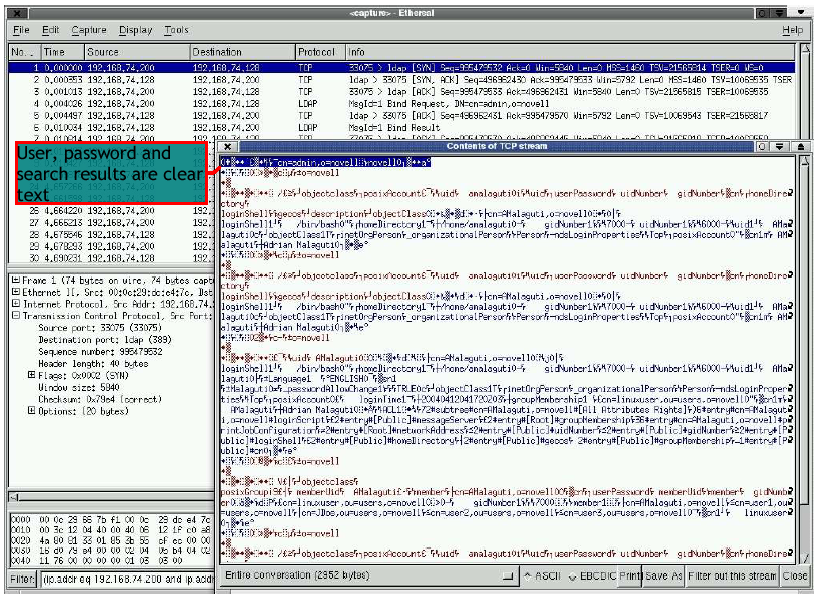Select the Sequence number line

tap(100, 351)
